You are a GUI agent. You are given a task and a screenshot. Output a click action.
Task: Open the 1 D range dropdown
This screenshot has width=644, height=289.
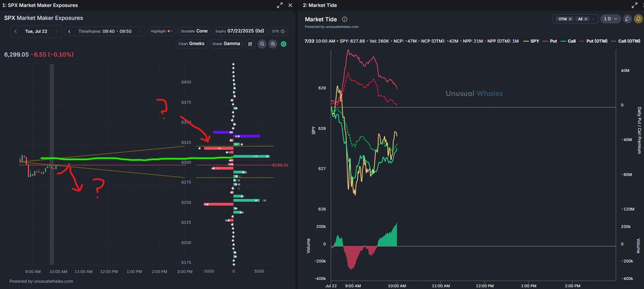click(x=610, y=19)
